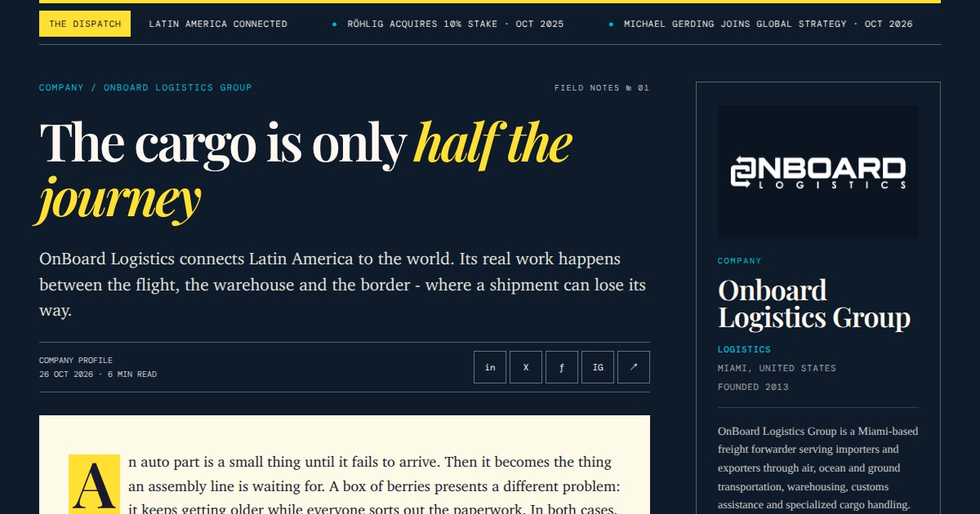The image size is (980, 514).
Task: Click Founded 2013 text
Action: click(753, 387)
